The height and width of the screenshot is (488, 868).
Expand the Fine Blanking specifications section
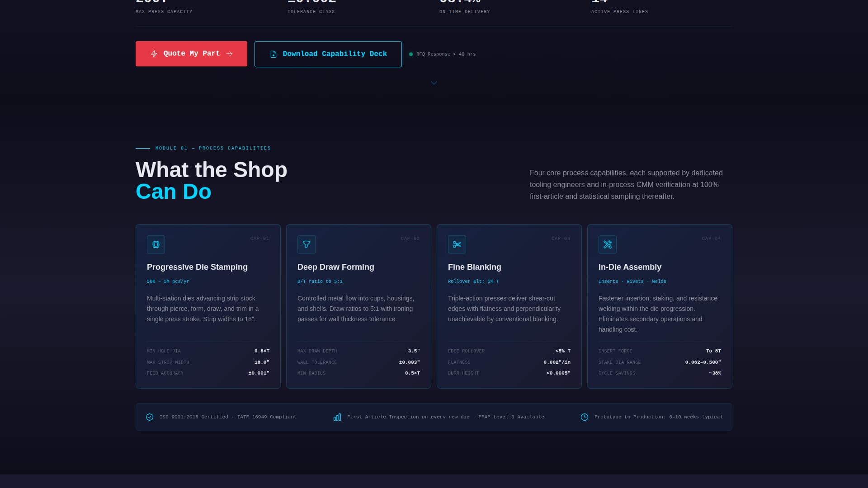(x=509, y=362)
